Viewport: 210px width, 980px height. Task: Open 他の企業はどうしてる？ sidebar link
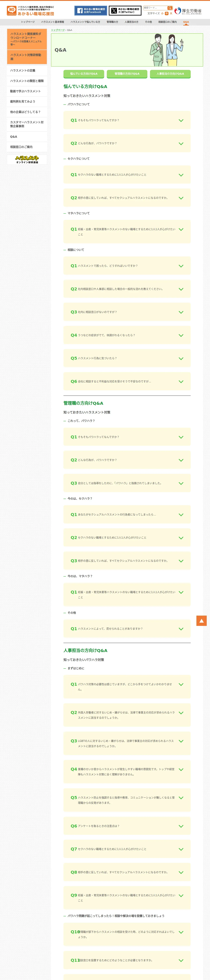[x=27, y=112]
